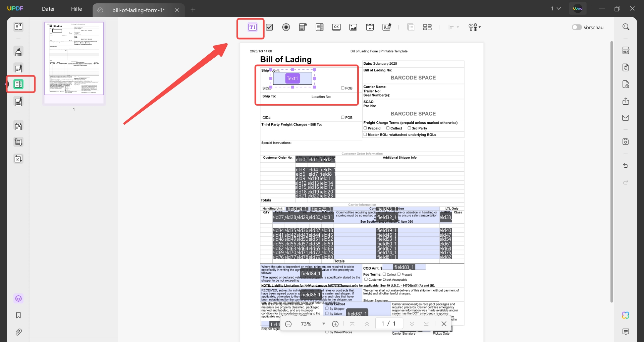Check the Prepaid checkbox under Freight Charge Terms
This screenshot has height=342, width=644.
click(x=365, y=128)
